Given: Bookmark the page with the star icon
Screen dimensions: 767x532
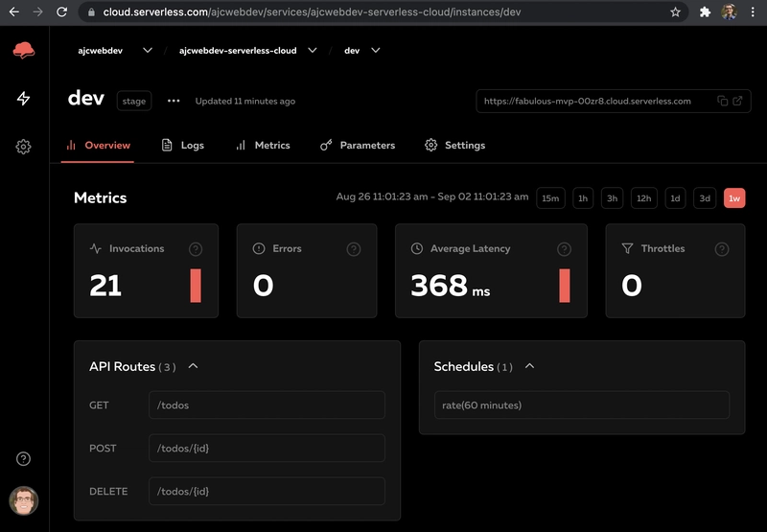Looking at the screenshot, I should coord(676,12).
